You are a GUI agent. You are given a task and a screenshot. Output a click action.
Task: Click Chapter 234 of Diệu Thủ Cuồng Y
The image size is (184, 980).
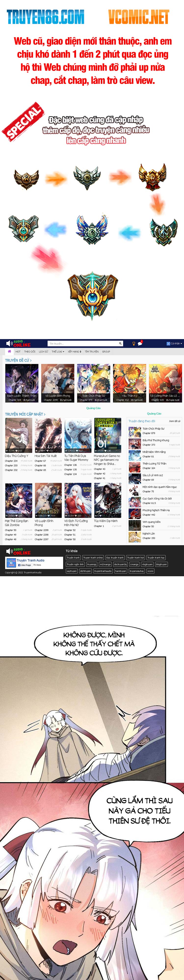(x=11, y=461)
